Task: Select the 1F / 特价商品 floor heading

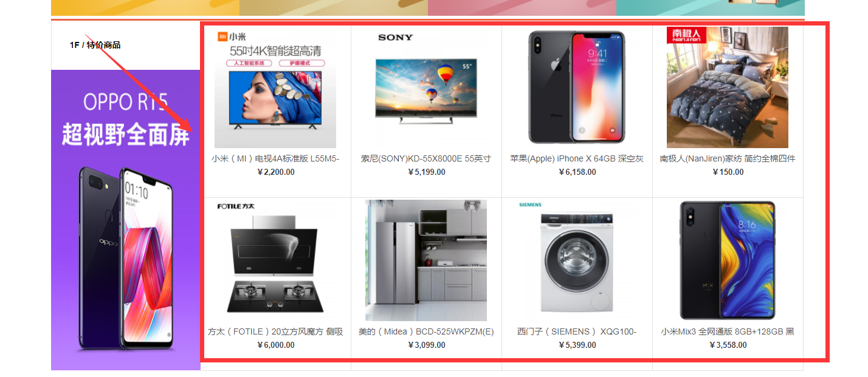Action: point(95,45)
